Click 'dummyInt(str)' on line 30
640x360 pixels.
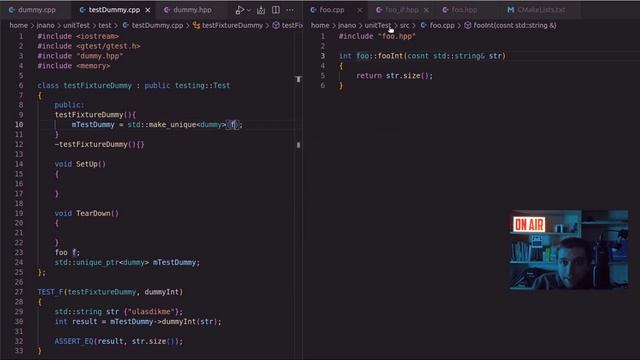point(189,322)
